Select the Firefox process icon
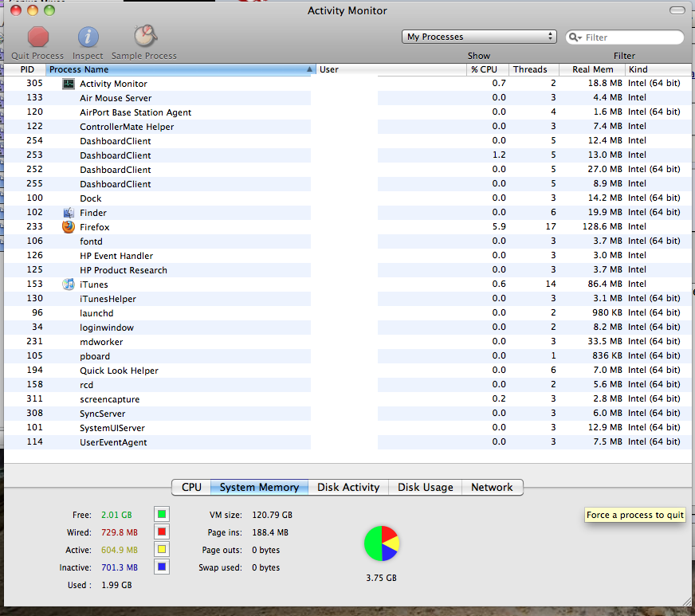 click(x=69, y=227)
